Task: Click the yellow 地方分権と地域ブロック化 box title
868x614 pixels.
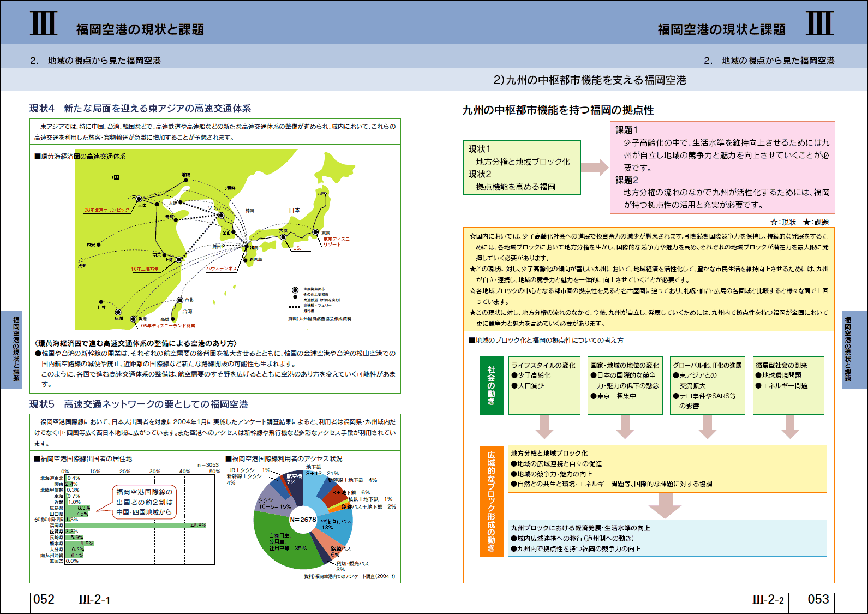Action: tap(549, 454)
